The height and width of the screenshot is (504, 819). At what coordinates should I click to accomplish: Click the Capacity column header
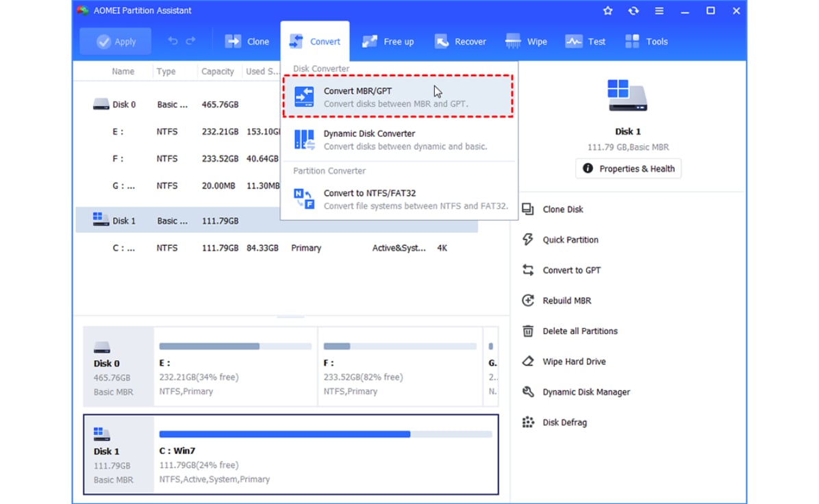[217, 71]
